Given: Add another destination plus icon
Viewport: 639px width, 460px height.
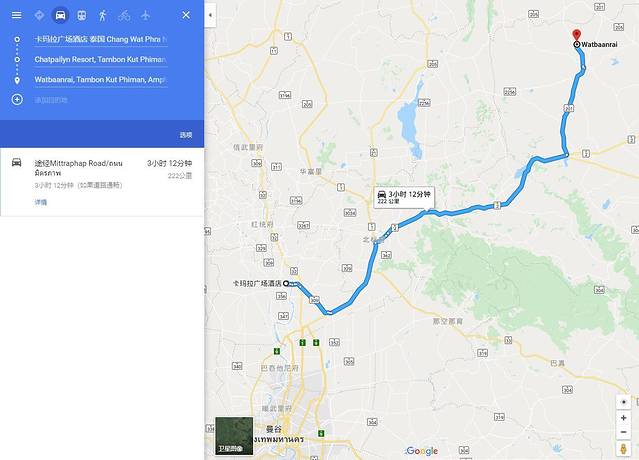Looking at the screenshot, I should pos(17,99).
